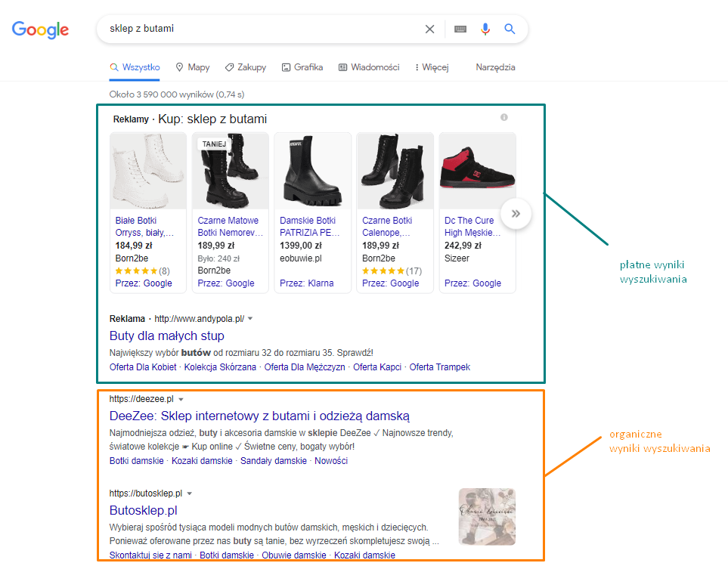Screen dimensions: 728x563
Task: Click the 5-star rating with 8 reviews
Action: [x=143, y=271]
